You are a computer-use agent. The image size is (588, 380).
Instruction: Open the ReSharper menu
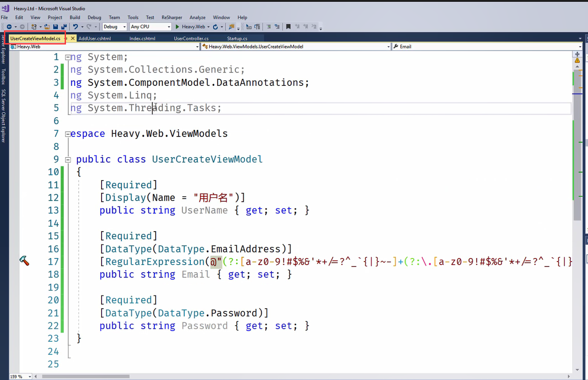pyautogui.click(x=172, y=18)
